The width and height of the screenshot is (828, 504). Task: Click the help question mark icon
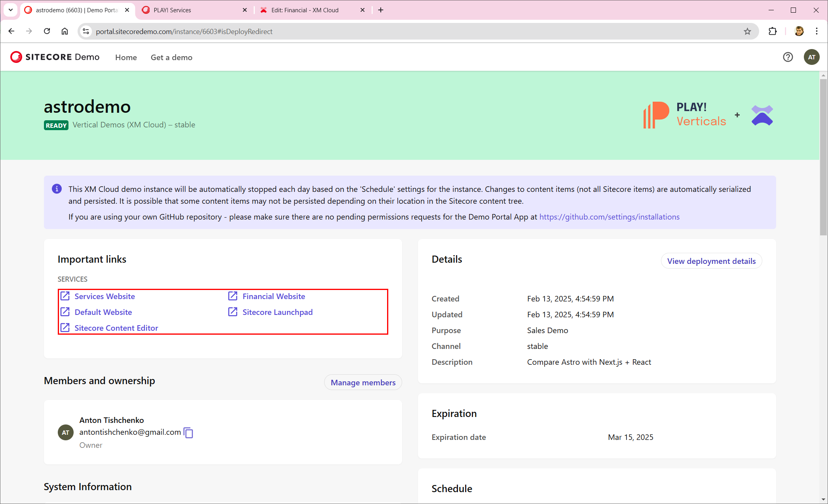pos(788,57)
